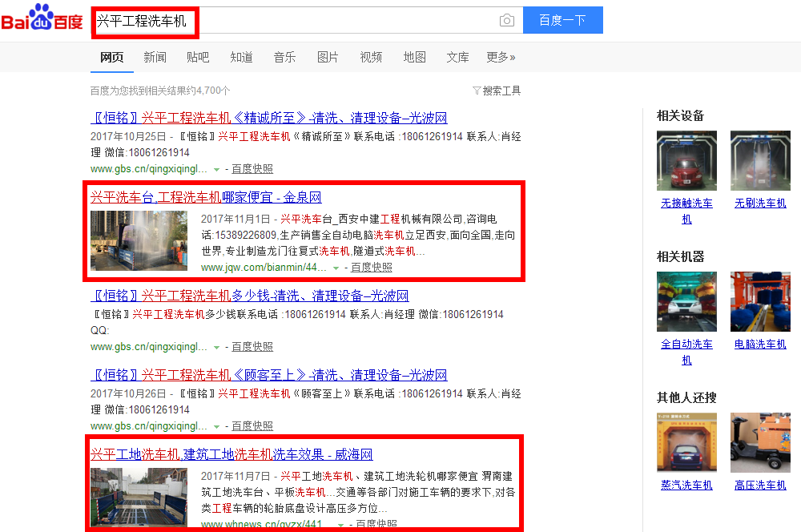The height and width of the screenshot is (532, 801).
Task: Open the 电脑洗车机 link
Action: (760, 345)
